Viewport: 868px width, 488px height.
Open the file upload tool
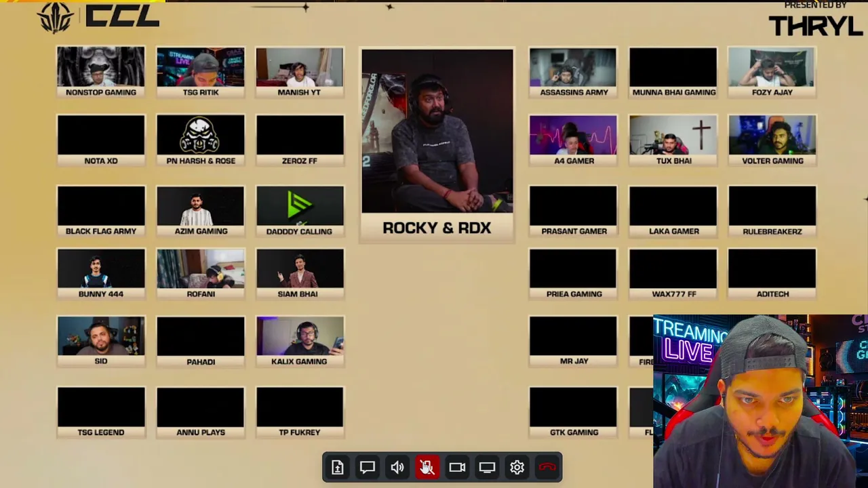tap(338, 467)
